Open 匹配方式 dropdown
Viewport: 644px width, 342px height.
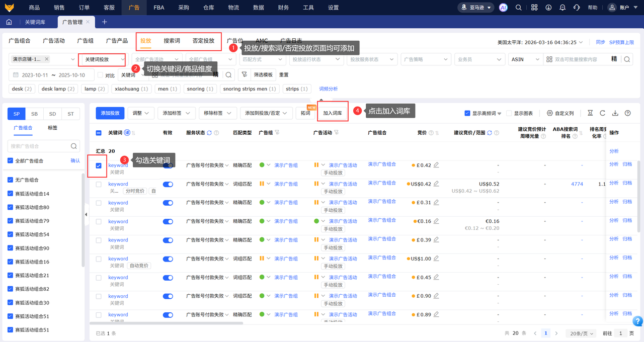(x=263, y=59)
